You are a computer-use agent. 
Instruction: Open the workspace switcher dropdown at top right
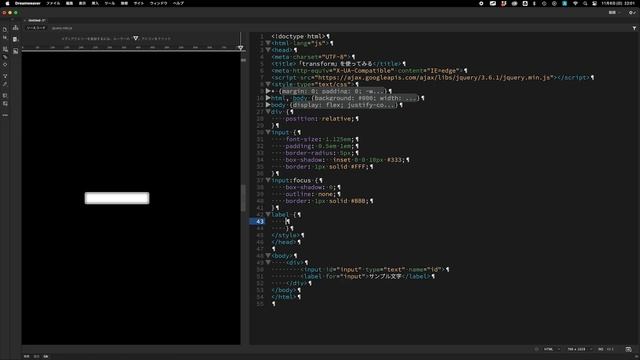click(614, 13)
